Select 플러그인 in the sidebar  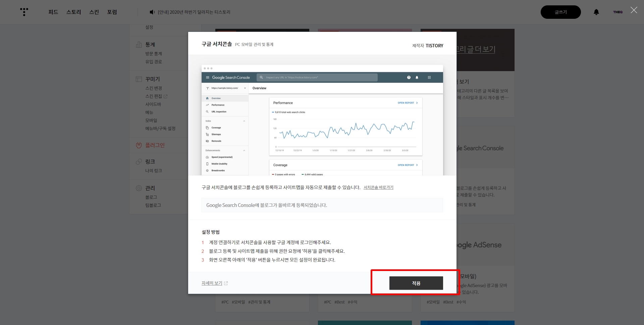pyautogui.click(x=155, y=145)
